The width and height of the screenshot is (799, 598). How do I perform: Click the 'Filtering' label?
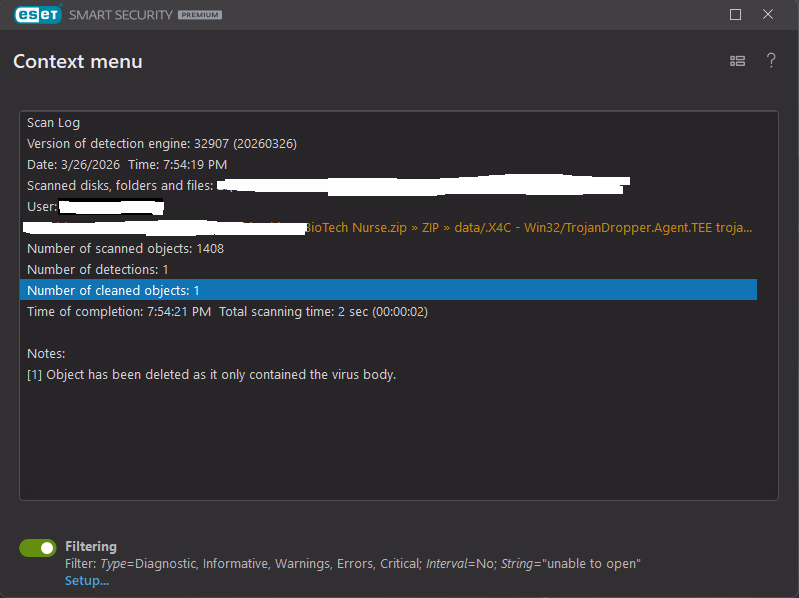point(91,547)
